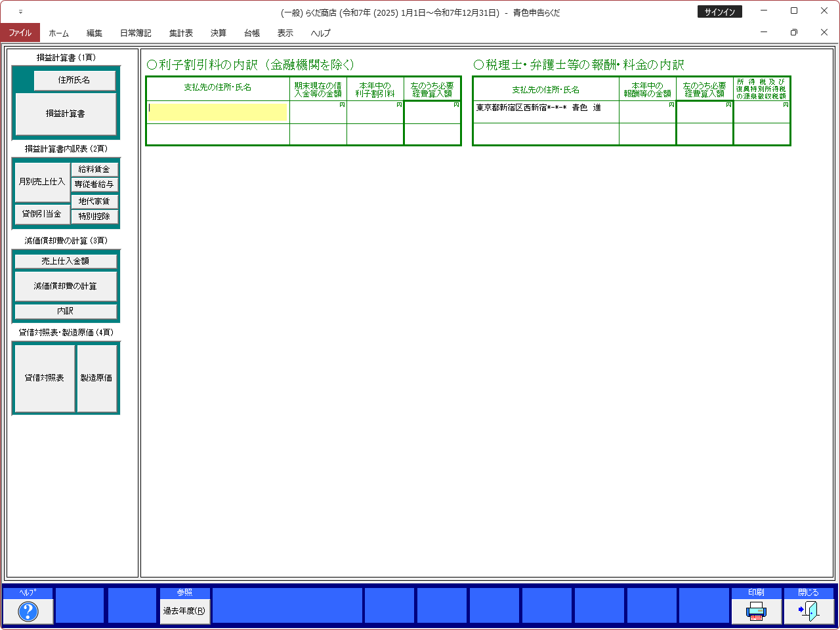Open the ファイル menu

pos(20,33)
